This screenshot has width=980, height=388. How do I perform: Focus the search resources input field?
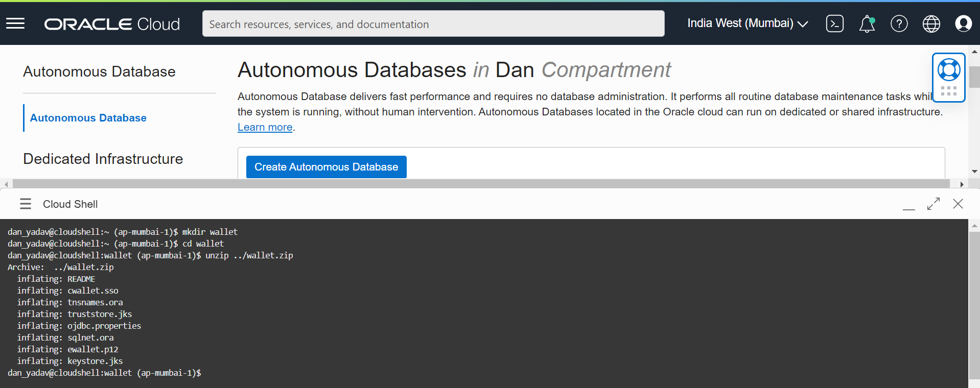click(x=433, y=23)
